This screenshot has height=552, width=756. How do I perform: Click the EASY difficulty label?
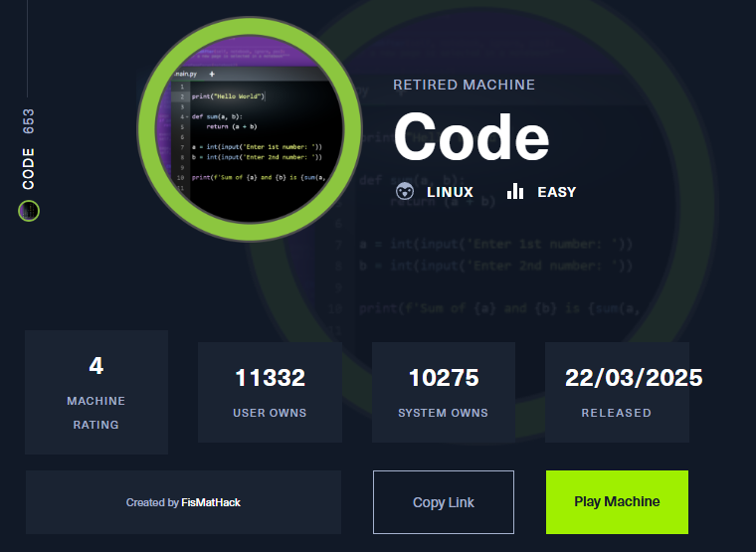(556, 192)
